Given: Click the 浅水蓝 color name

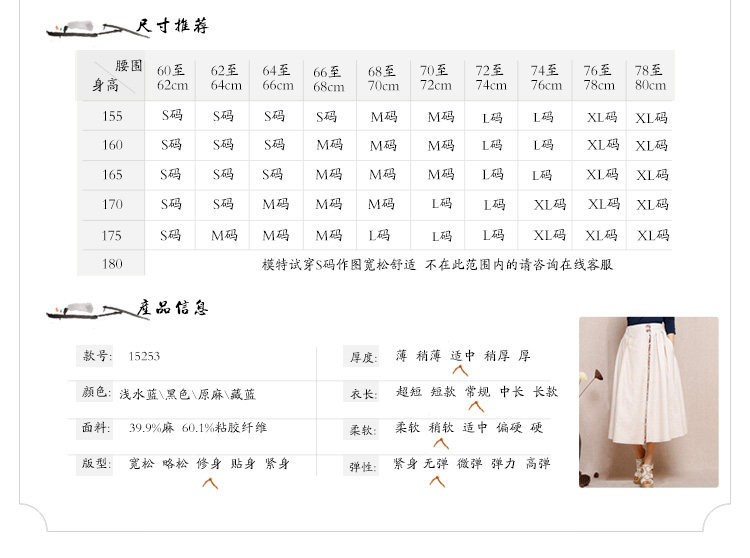Looking at the screenshot, I should tap(139, 394).
